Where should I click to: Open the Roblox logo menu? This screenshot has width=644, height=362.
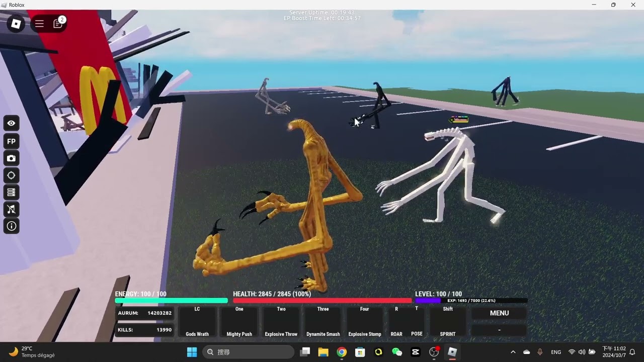tap(16, 24)
